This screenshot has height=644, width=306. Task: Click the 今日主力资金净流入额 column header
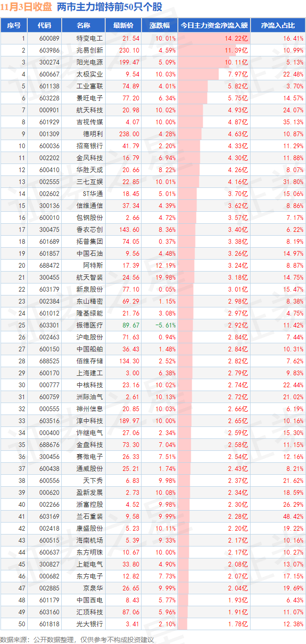point(214,25)
